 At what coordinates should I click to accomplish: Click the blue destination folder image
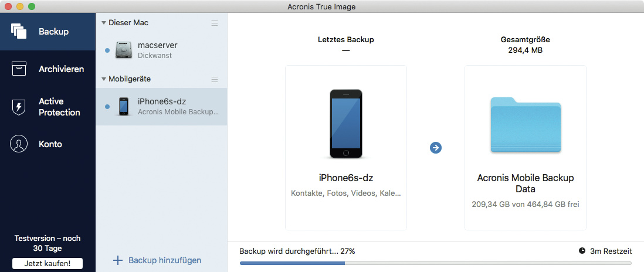(526, 125)
